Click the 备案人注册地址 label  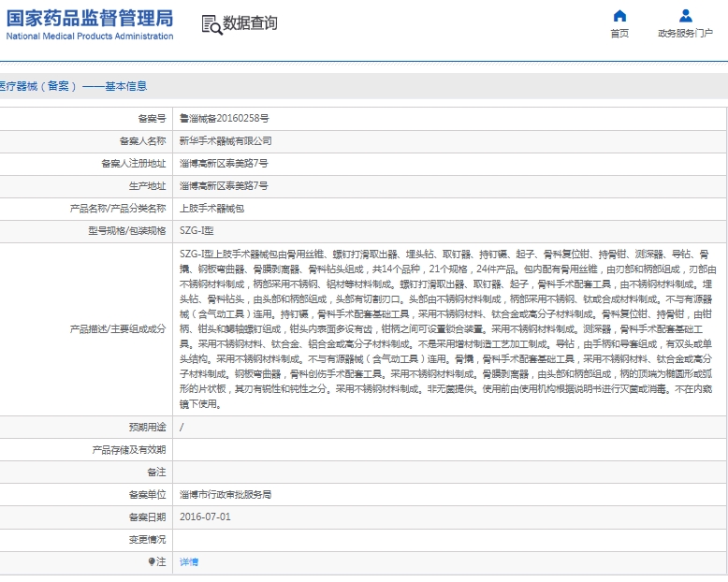click(134, 164)
